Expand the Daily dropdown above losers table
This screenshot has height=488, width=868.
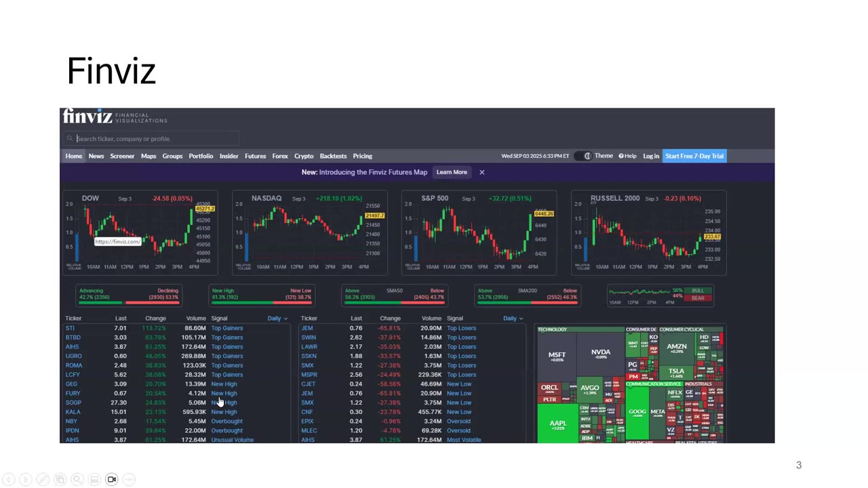pos(513,319)
